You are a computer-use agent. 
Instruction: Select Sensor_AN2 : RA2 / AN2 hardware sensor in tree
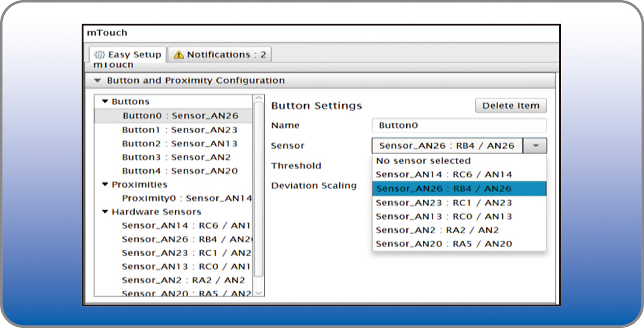click(x=183, y=280)
